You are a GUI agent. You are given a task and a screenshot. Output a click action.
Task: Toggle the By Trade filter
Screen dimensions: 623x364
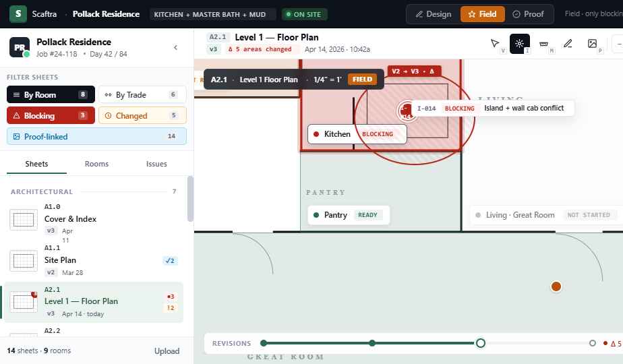point(142,94)
